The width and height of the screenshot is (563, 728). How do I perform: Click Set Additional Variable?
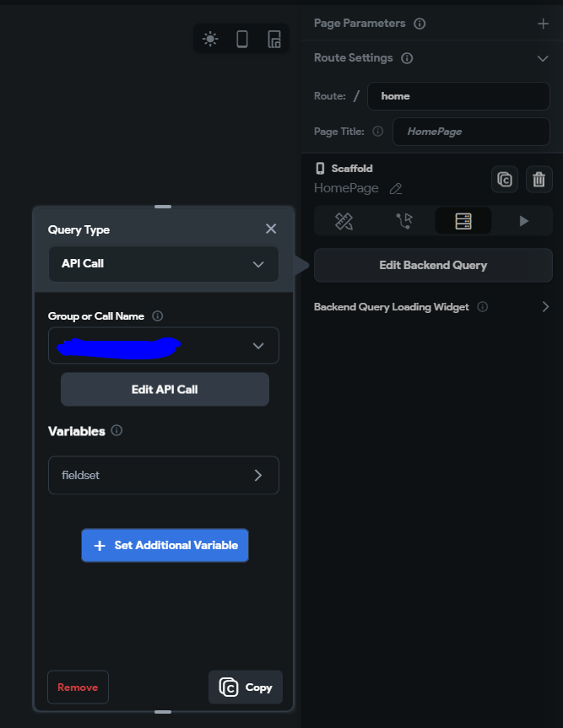[165, 545]
